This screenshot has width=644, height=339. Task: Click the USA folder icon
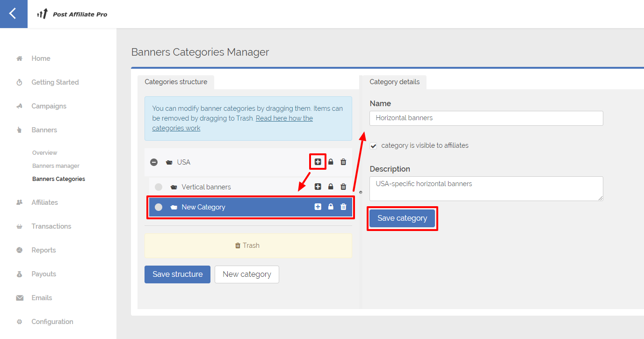tap(169, 162)
